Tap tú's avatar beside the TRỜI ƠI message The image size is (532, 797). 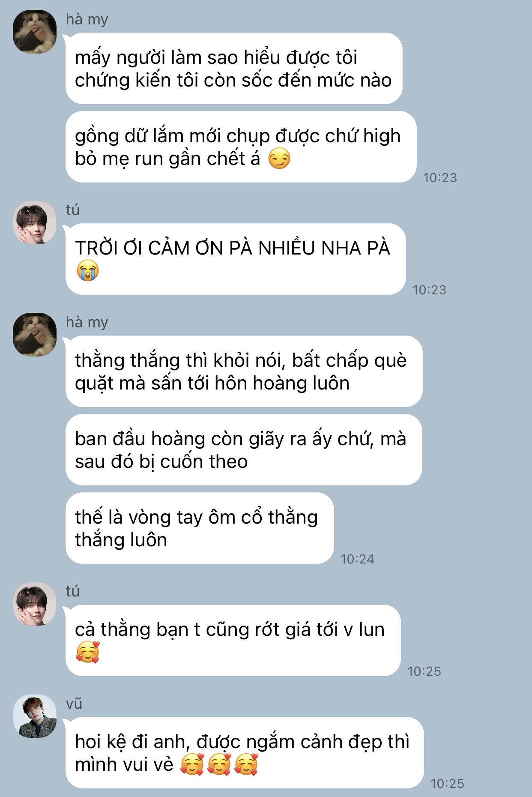pyautogui.click(x=35, y=222)
